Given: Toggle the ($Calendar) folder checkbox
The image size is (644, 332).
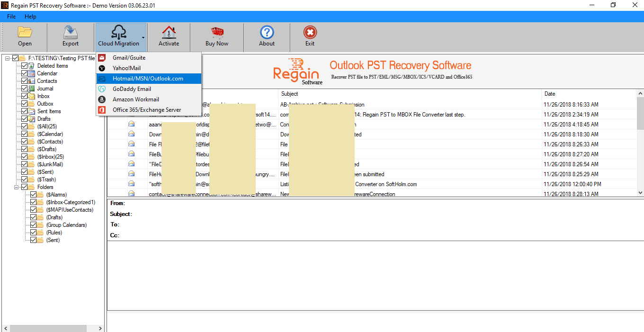Looking at the screenshot, I should [25, 134].
